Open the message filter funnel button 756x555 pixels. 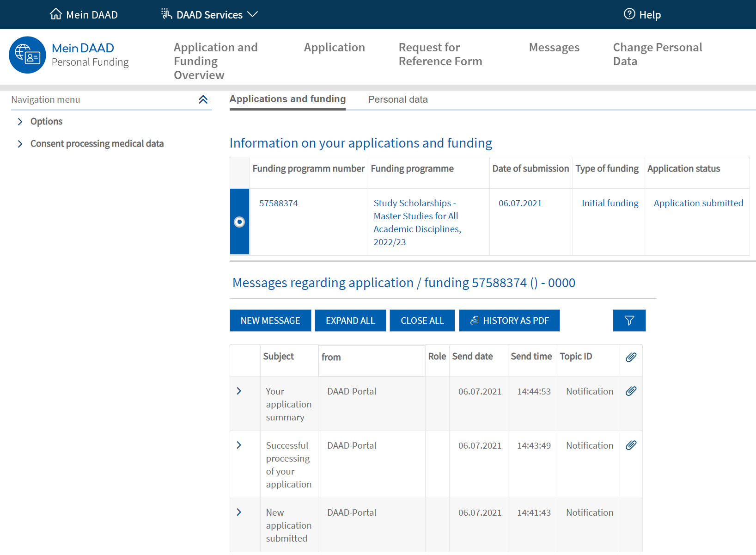(x=629, y=321)
